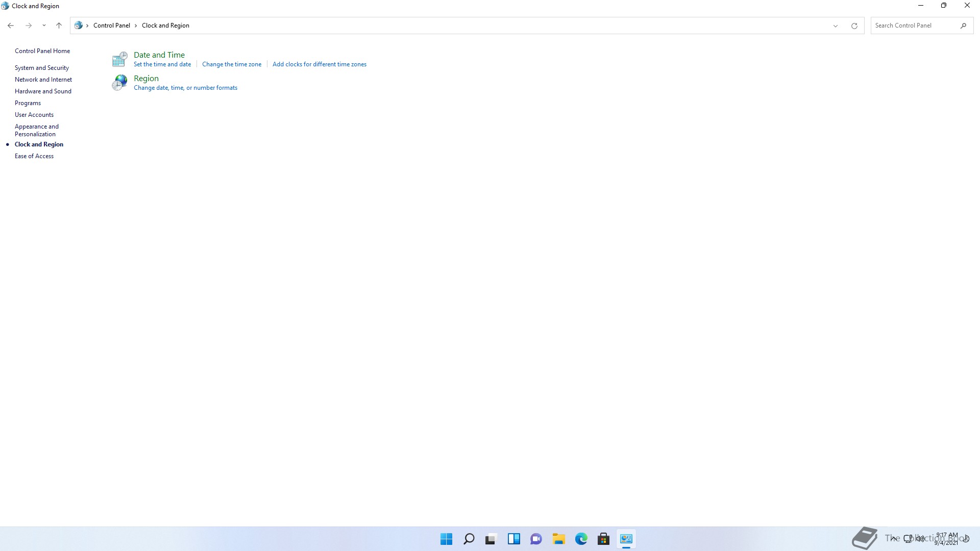Open System and Security category
Image resolution: width=980 pixels, height=551 pixels.
[42, 68]
